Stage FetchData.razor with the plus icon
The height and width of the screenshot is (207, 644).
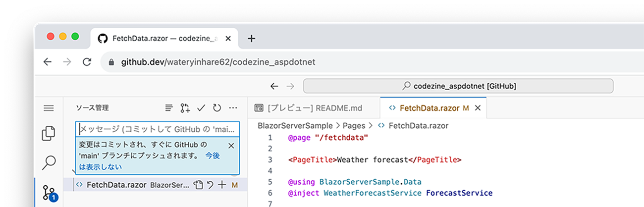tap(222, 185)
